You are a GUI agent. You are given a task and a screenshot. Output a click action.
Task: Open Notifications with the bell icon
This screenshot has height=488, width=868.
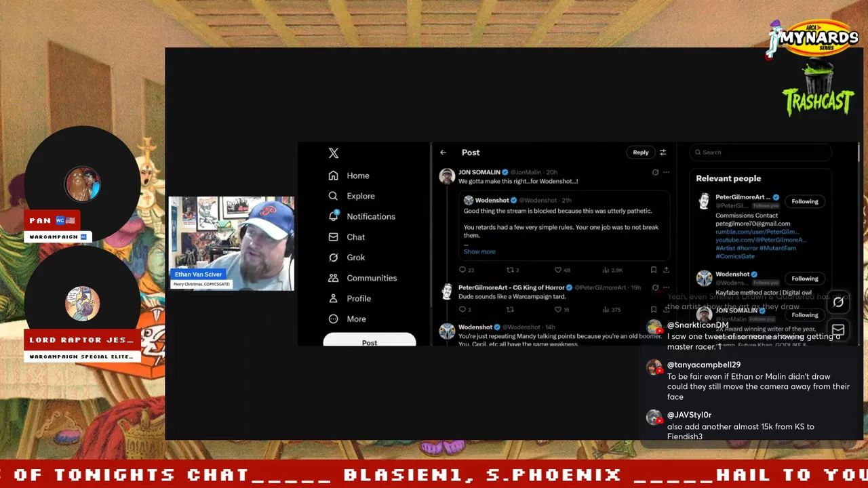[361, 216]
